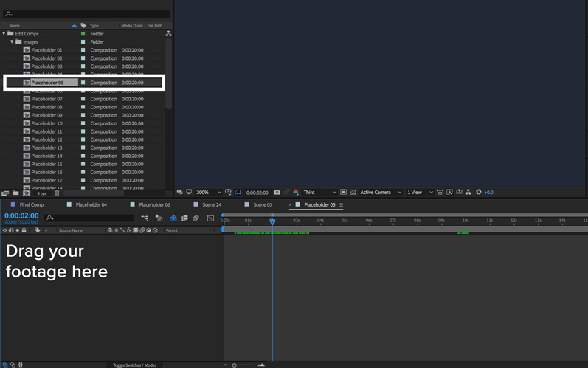Open the project flowchart view icon
Screen dimensions: 588x369
pos(168,34)
